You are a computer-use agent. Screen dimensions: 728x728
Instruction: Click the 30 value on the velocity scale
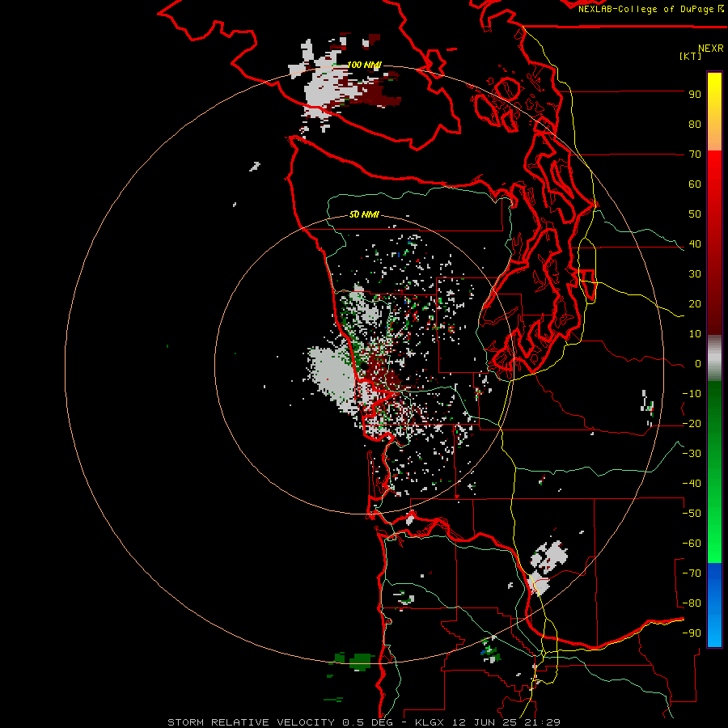695,274
